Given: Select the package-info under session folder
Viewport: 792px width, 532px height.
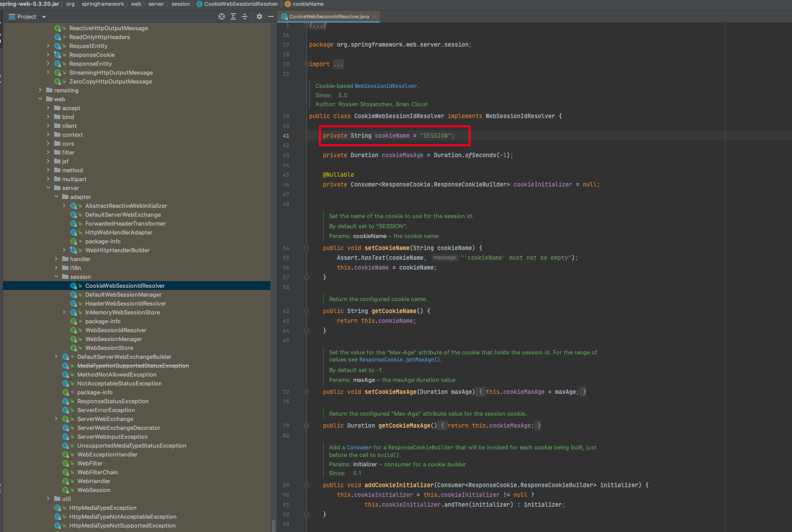Looking at the screenshot, I should (x=103, y=321).
